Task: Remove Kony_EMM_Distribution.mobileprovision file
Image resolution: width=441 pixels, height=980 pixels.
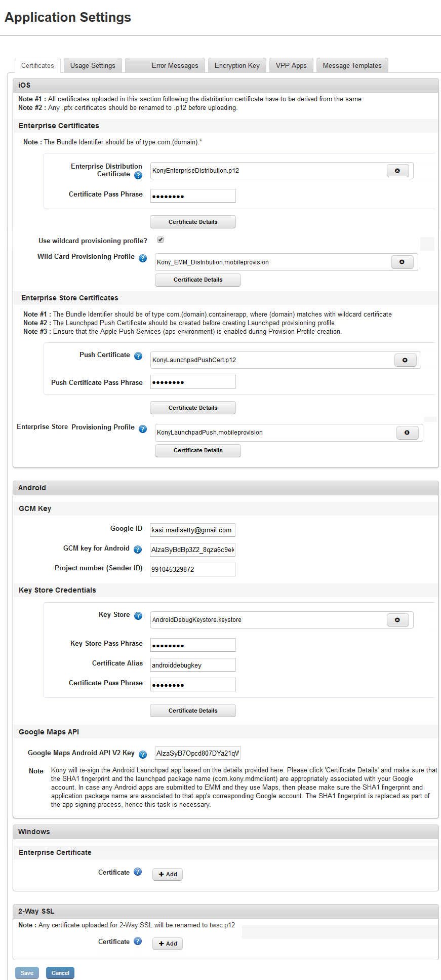Action: pos(402,262)
